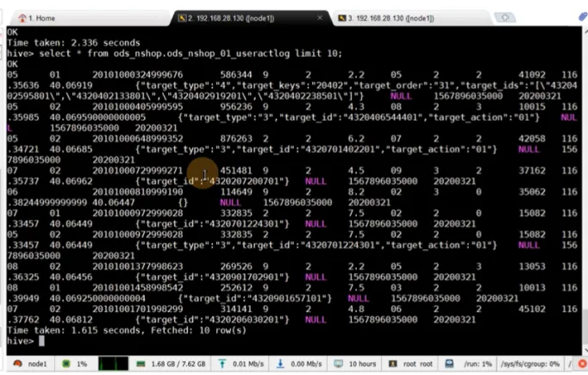
Task: Click the value 37162
Action: [532, 171]
